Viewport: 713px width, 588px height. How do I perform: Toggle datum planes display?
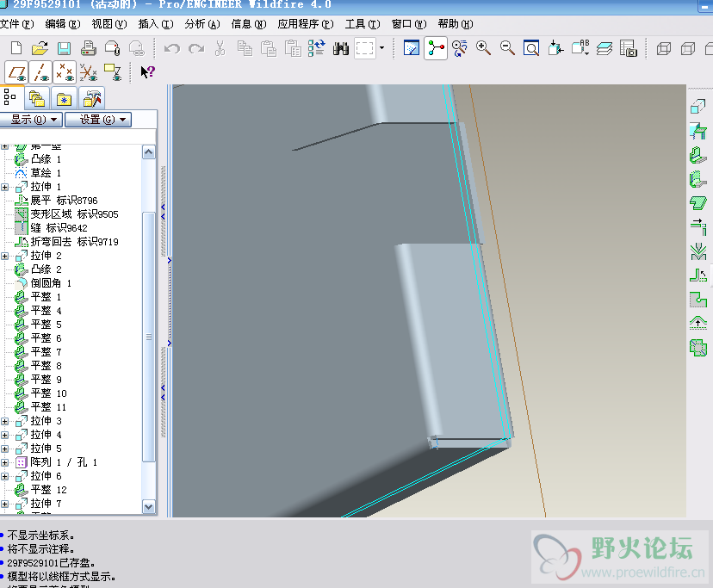pyautogui.click(x=17, y=72)
